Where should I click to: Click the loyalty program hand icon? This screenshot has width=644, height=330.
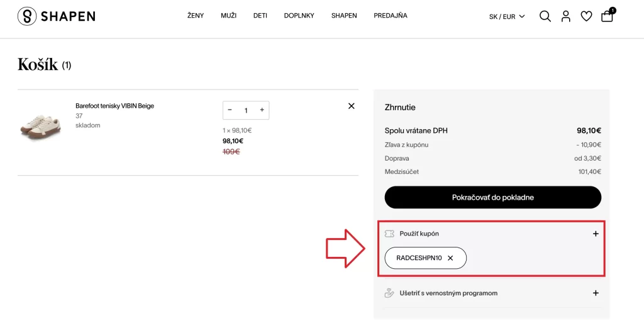pos(389,293)
